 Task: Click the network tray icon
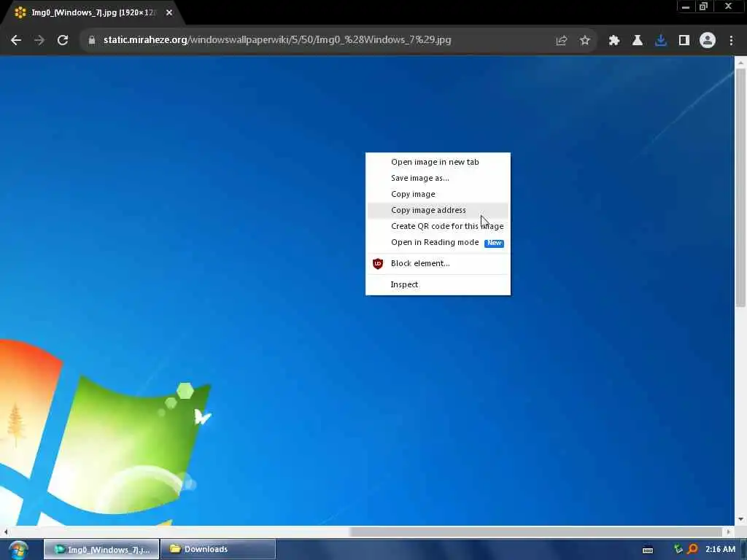point(678,550)
